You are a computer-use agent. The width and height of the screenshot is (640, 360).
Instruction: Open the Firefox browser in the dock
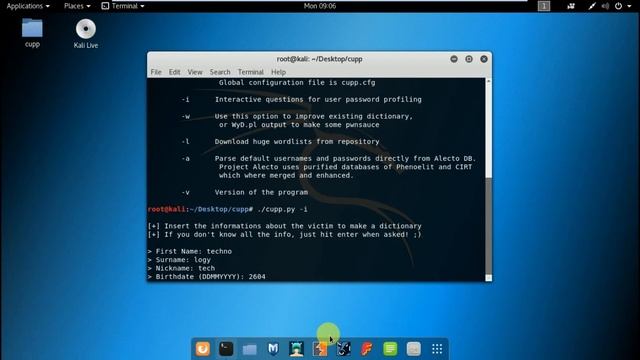(203, 349)
